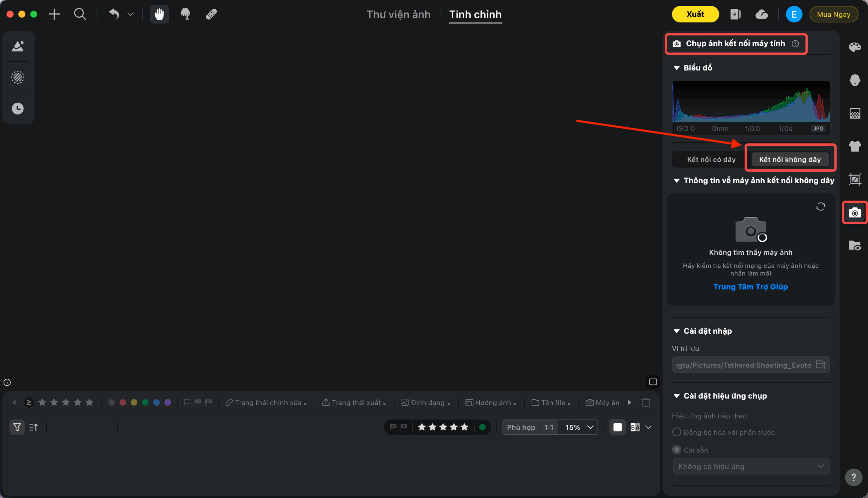The width and height of the screenshot is (868, 498).
Task: Toggle the split compare view icon
Action: click(653, 382)
